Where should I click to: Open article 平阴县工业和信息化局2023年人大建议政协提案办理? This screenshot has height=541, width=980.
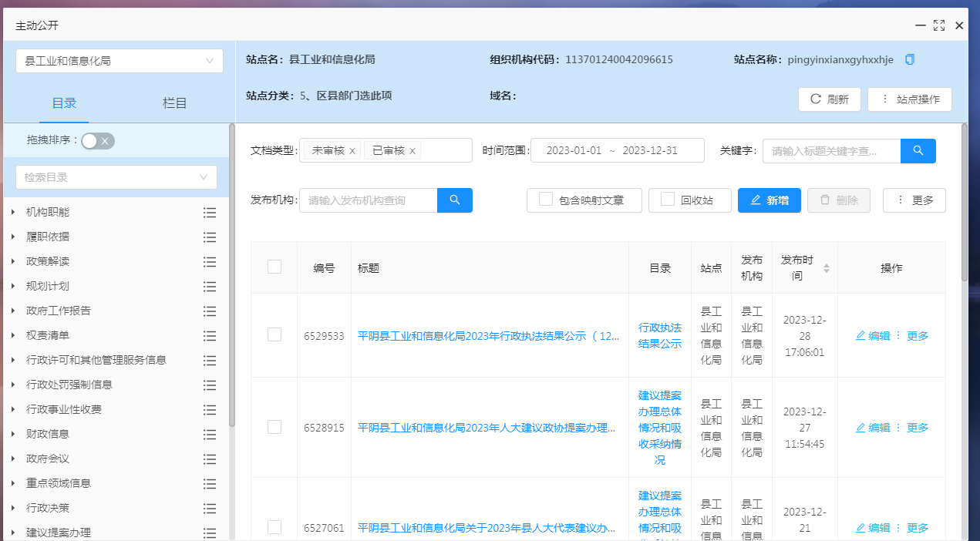[x=487, y=428]
